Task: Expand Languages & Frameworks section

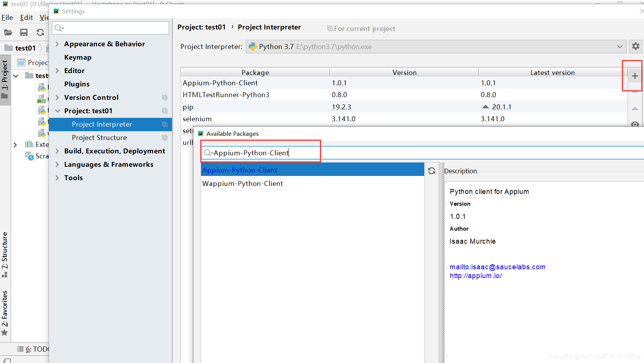Action: 57,164
